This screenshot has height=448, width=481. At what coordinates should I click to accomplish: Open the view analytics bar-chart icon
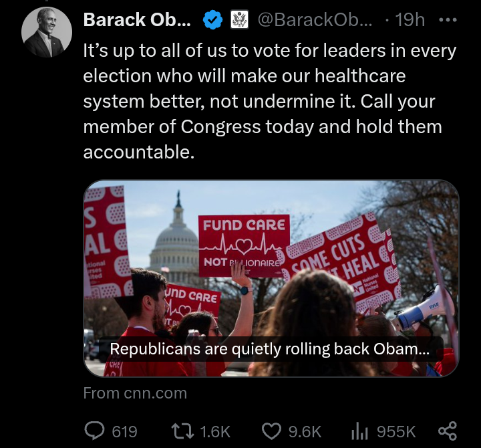click(360, 431)
